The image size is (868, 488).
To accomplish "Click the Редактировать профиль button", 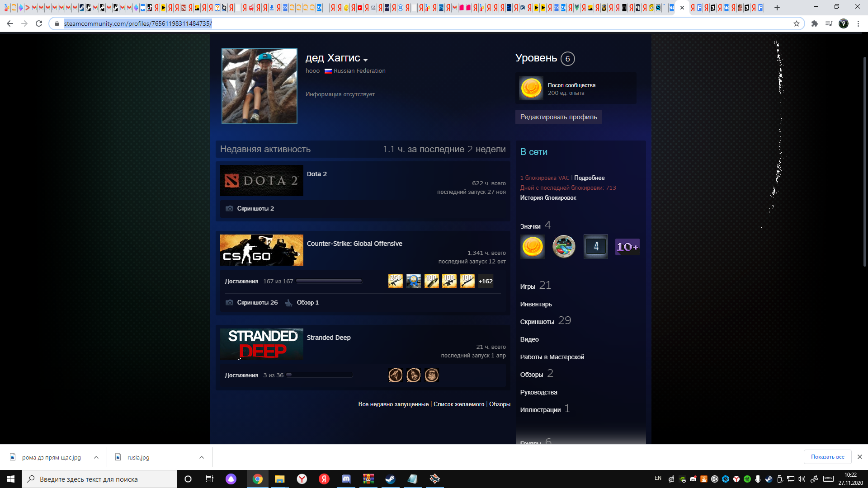I will [x=558, y=117].
